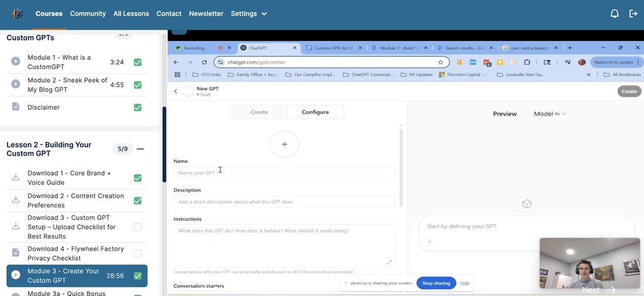Click download icon for Download 1 - Core Brand
Image resolution: width=644 pixels, height=296 pixels.
[16, 177]
